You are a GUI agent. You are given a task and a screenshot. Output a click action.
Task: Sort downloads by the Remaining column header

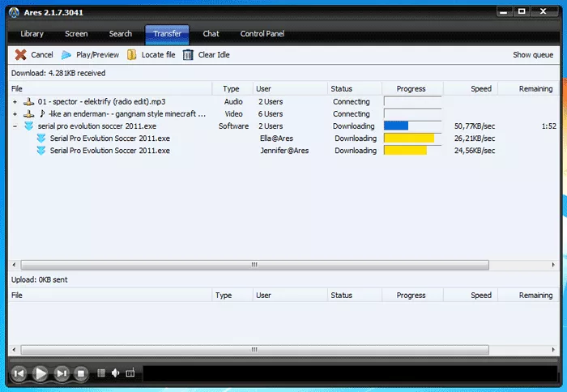pyautogui.click(x=529, y=88)
